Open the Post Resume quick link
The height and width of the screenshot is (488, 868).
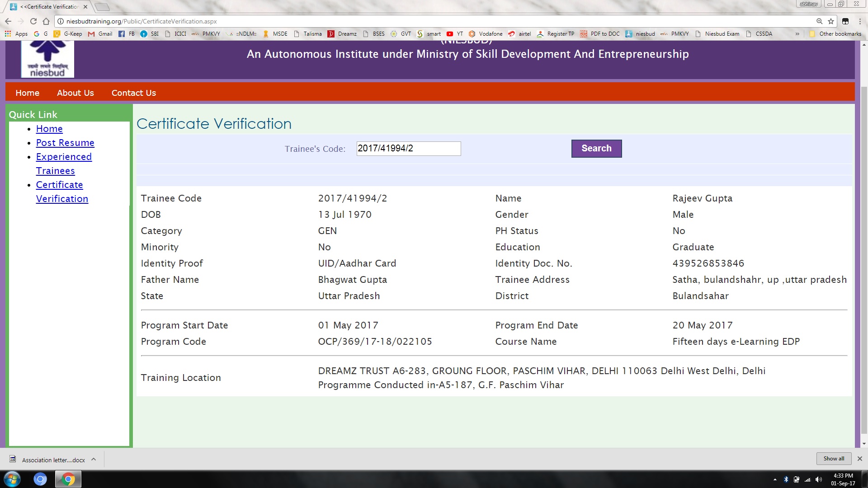[65, 143]
